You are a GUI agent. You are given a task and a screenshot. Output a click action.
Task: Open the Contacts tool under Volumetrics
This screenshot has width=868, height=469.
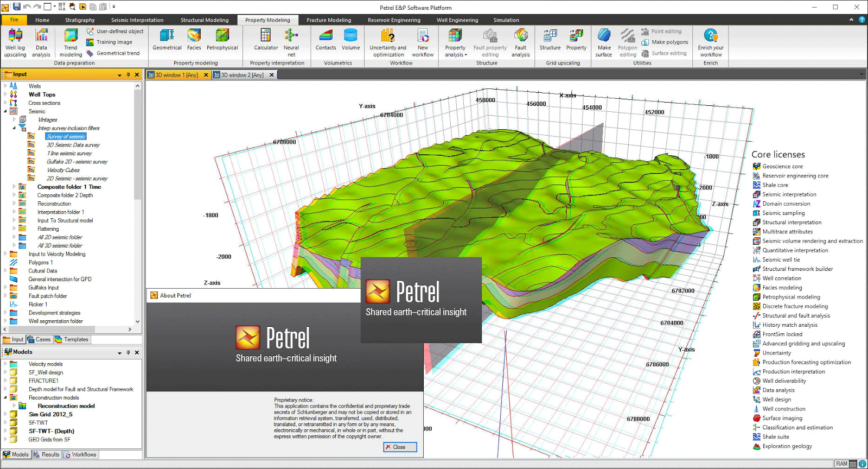(x=326, y=40)
